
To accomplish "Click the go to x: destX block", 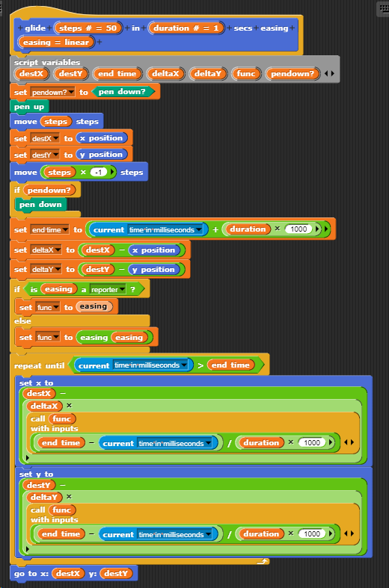I will click(73, 573).
